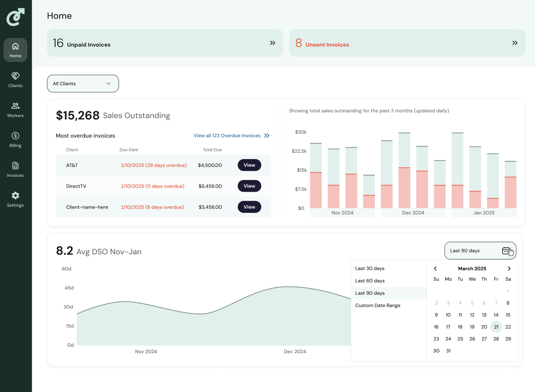Click the calendar icon in date range field
This screenshot has width=535, height=392.
(x=506, y=250)
